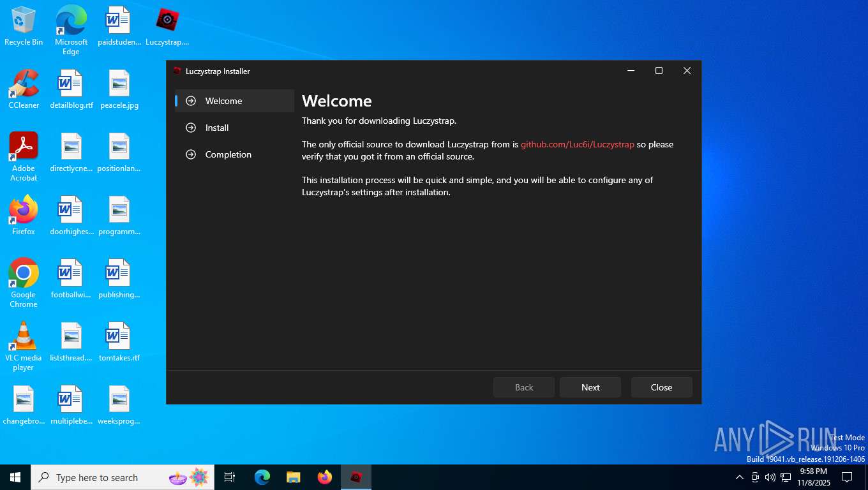Open the Recycle Bin desktop icon
Viewport: 868px width, 490px height.
[x=24, y=27]
